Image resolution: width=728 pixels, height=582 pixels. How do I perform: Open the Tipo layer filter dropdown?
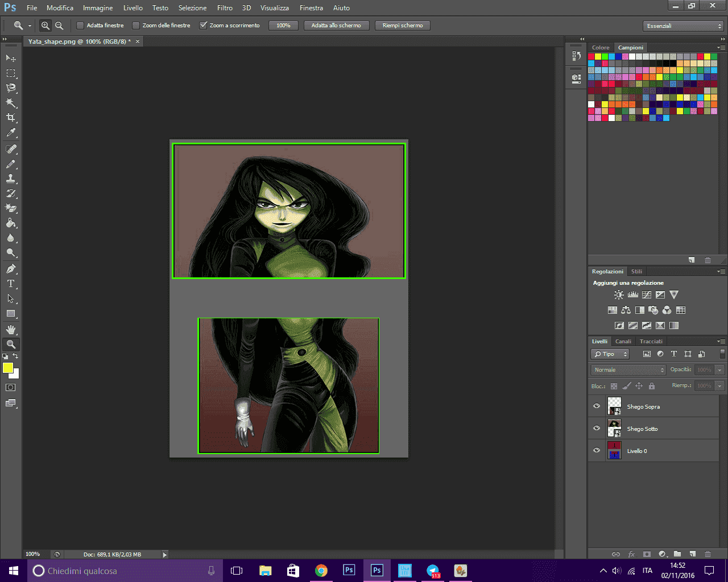(610, 354)
